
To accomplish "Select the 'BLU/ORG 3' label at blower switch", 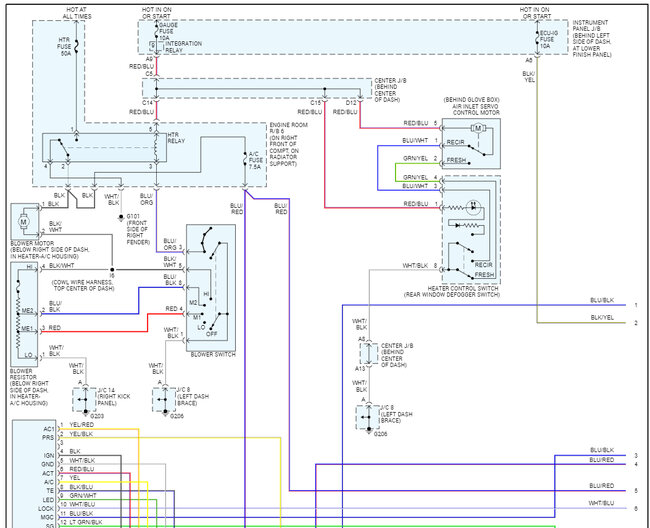I will click(172, 244).
